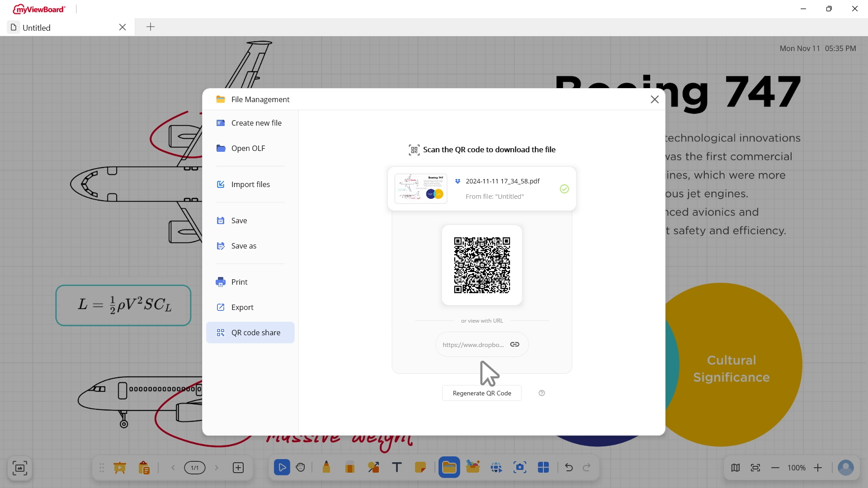Screen dimensions: 868x488
Task: Select the text tool
Action: pos(397,468)
